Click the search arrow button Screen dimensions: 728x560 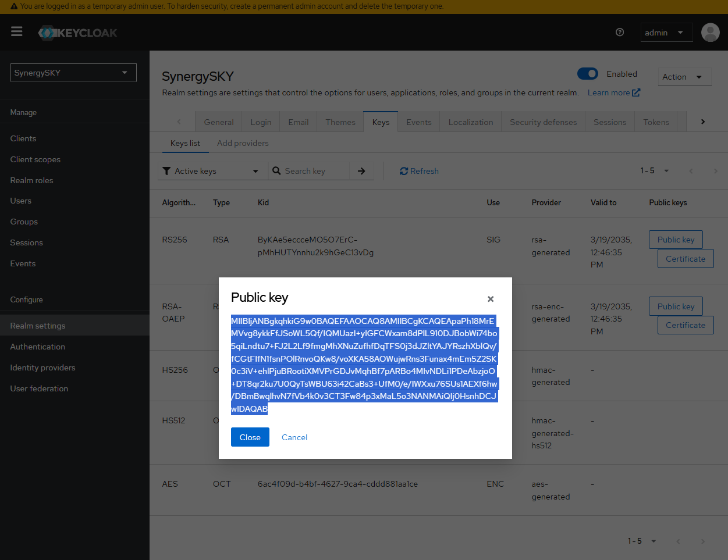click(361, 171)
